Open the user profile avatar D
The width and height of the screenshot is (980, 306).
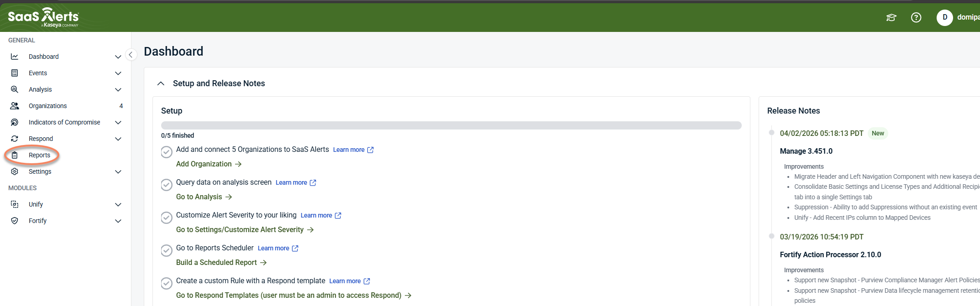tap(944, 17)
